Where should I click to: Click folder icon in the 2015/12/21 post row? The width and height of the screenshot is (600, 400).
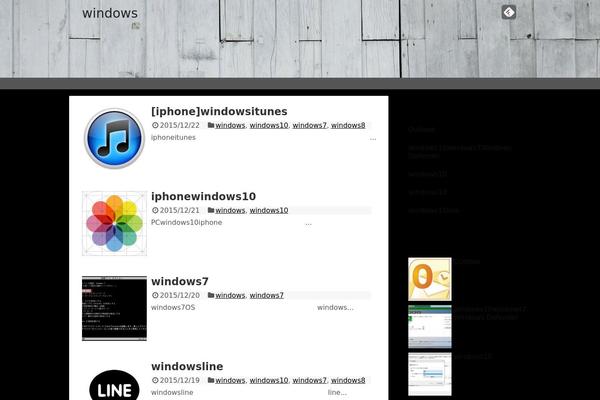(211, 210)
